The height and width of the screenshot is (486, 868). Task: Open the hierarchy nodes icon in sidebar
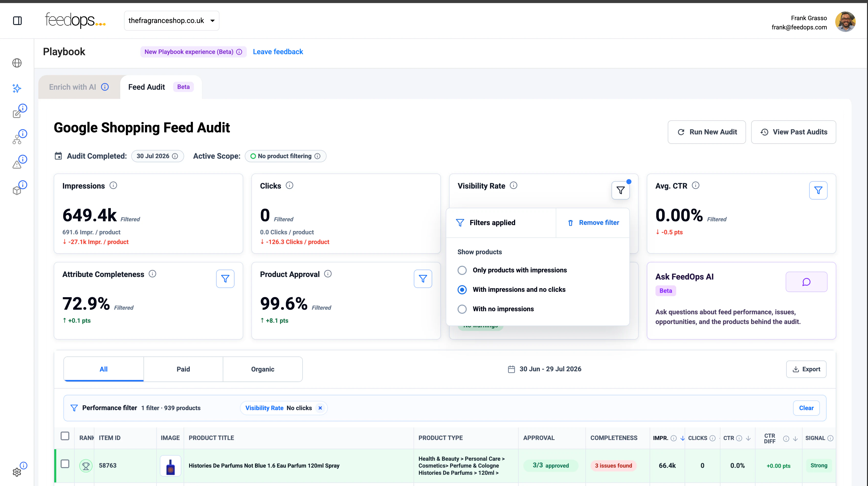coord(17,139)
